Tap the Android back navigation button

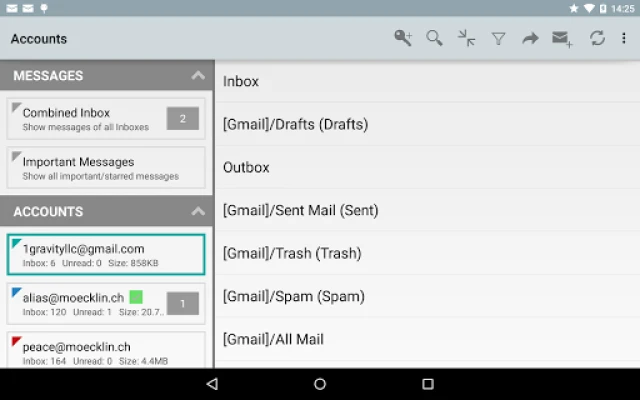[212, 384]
